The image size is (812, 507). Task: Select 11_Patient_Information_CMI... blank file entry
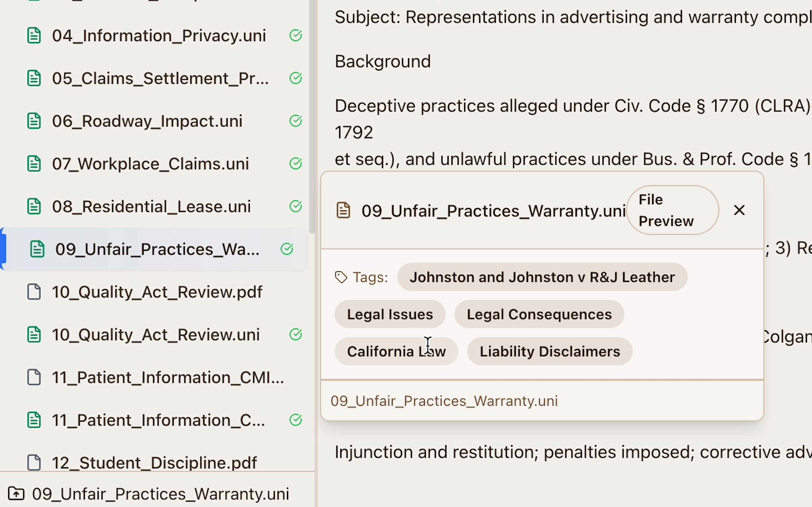coord(167,377)
